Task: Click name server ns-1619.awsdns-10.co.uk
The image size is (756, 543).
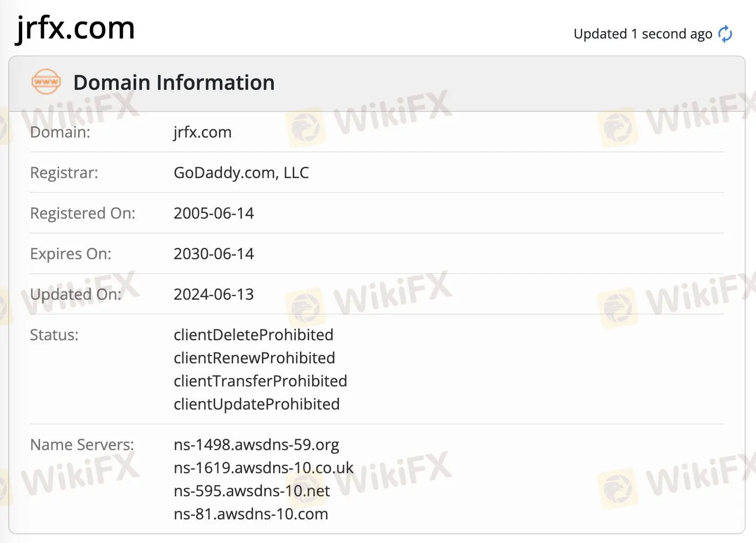Action: click(x=263, y=468)
